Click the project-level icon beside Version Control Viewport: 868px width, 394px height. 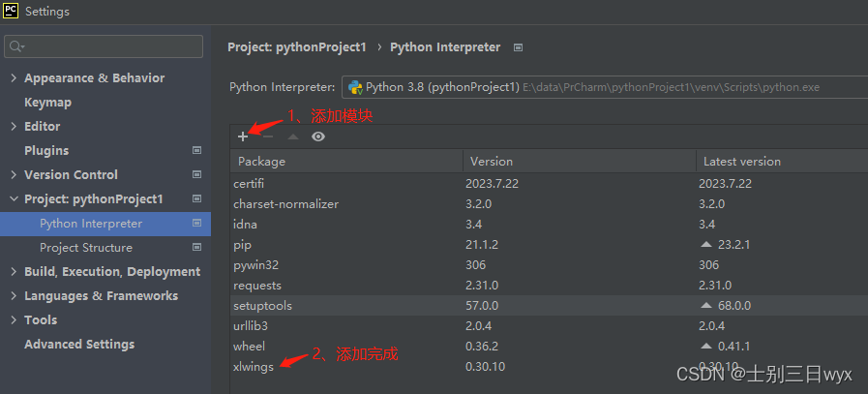tap(196, 174)
